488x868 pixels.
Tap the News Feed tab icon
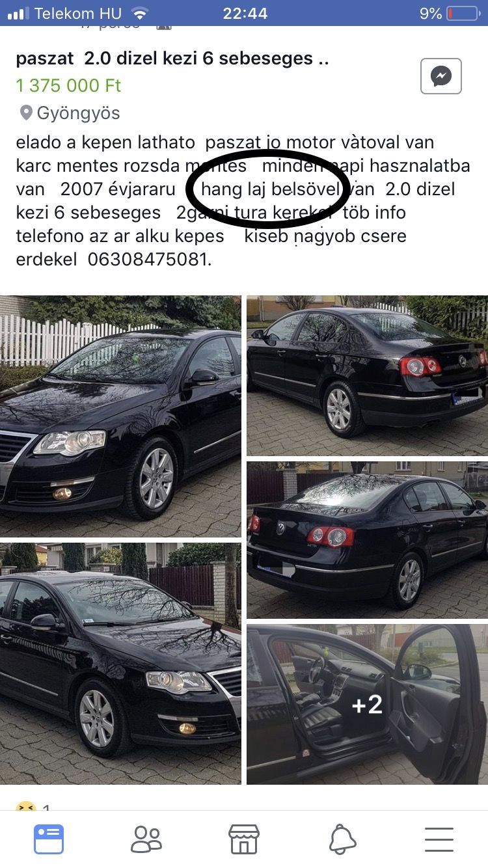coord(49,839)
